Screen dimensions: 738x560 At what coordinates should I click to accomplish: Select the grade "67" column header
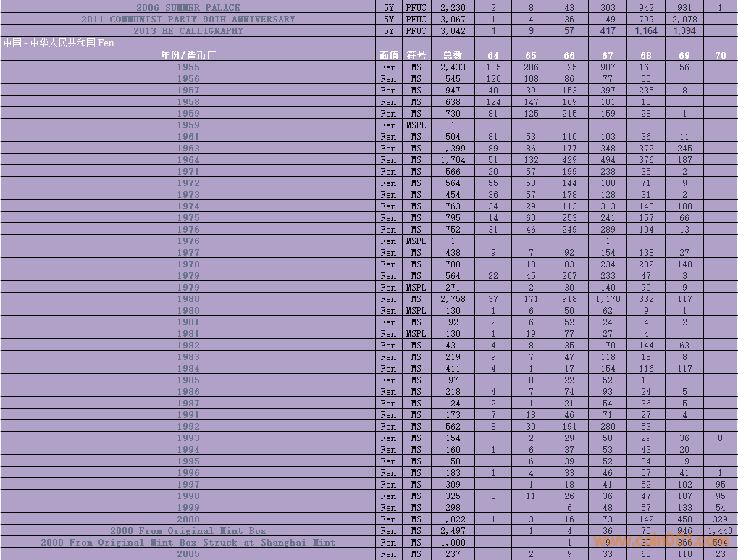click(x=607, y=55)
